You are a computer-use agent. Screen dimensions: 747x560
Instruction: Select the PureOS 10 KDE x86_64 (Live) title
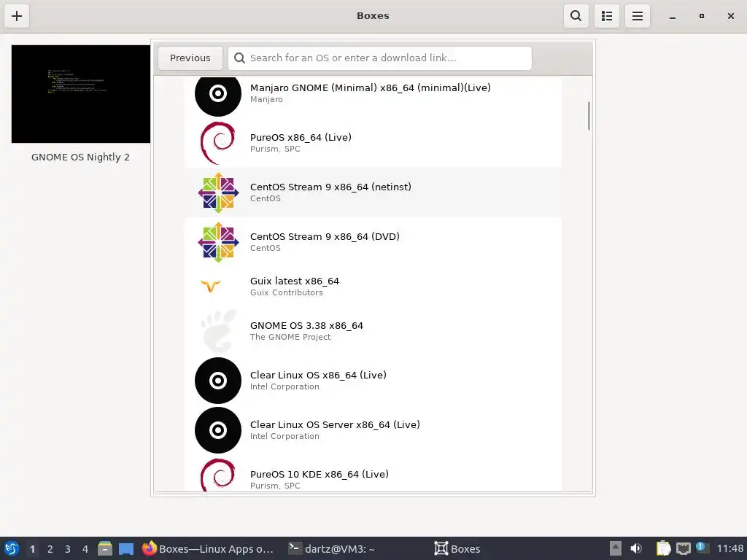pos(320,474)
